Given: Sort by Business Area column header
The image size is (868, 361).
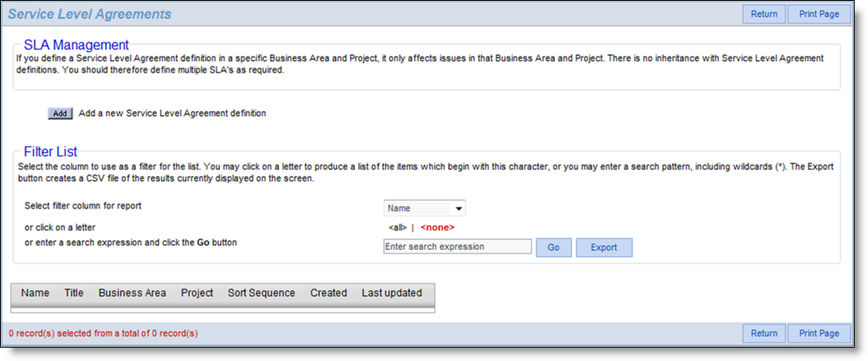Looking at the screenshot, I should coord(132,293).
